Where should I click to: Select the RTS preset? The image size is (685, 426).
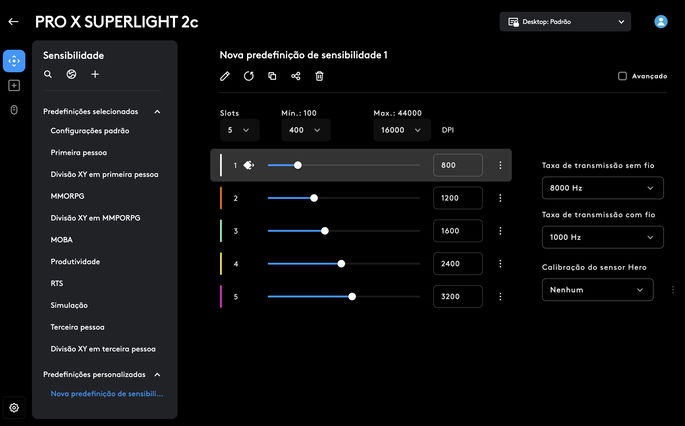(57, 284)
